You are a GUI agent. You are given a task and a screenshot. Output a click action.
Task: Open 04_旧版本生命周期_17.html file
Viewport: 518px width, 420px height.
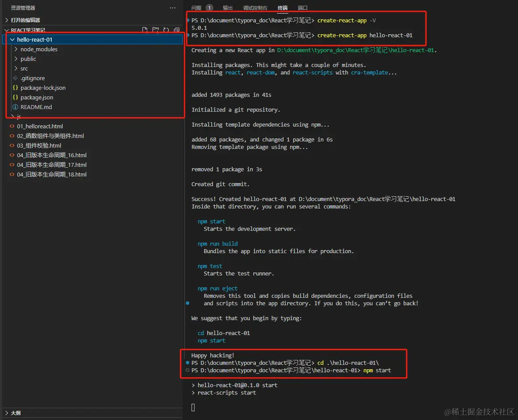click(52, 164)
